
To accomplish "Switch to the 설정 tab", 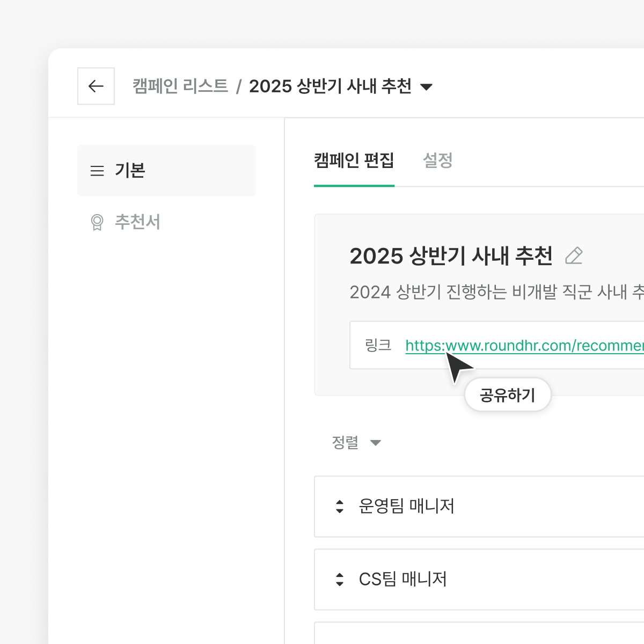I will pyautogui.click(x=437, y=160).
